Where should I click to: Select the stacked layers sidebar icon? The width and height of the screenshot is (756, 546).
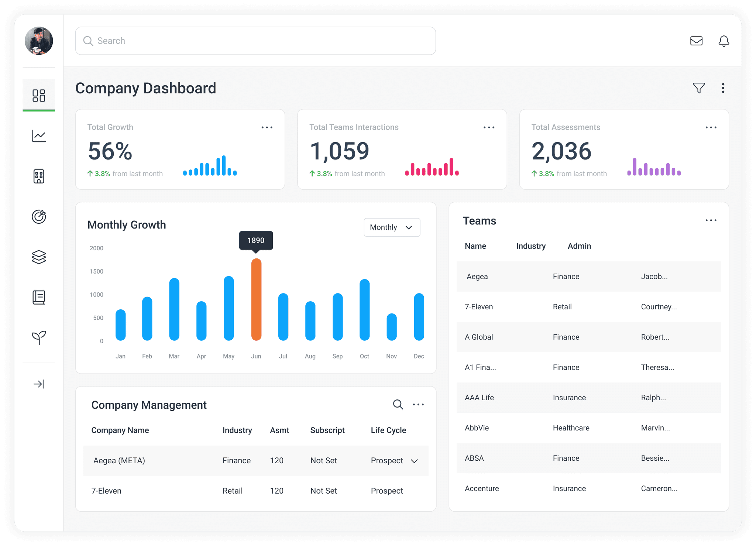click(x=39, y=257)
